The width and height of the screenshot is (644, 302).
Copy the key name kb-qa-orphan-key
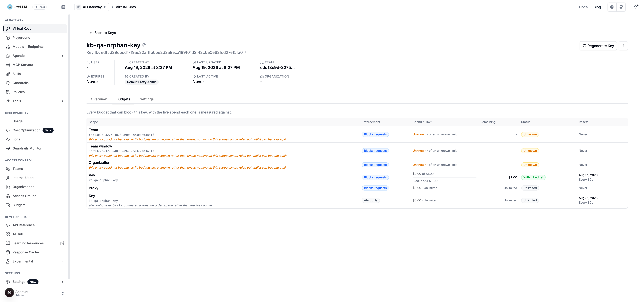click(144, 45)
